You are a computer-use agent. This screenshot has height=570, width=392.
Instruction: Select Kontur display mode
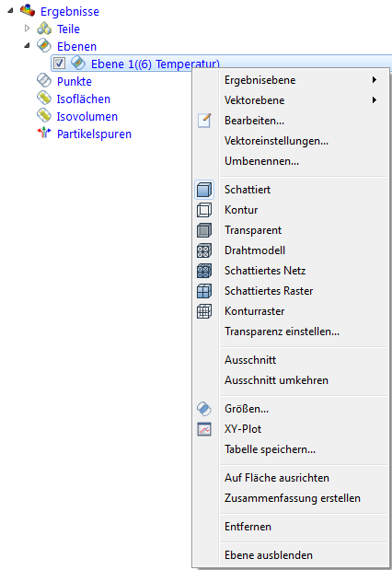click(x=291, y=210)
